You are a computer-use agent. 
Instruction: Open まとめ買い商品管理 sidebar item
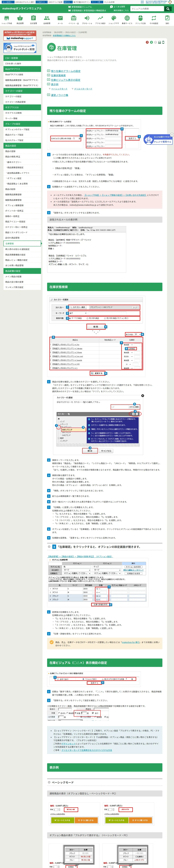click(22, 265)
